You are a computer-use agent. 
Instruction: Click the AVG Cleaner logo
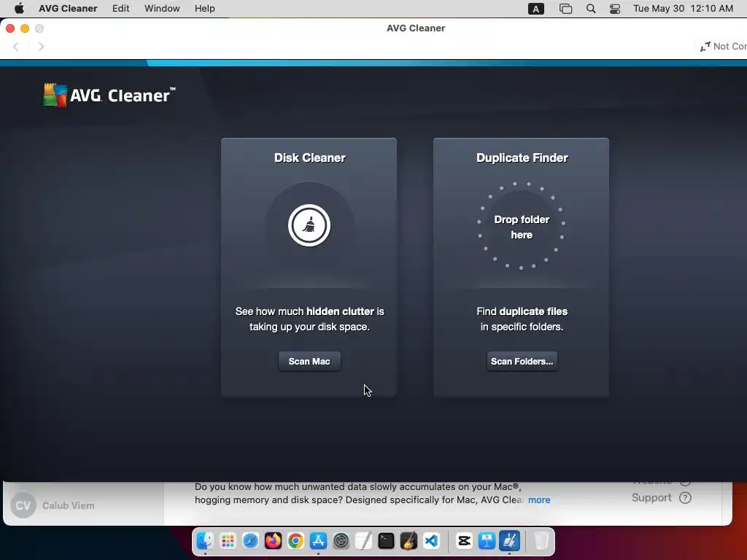click(109, 96)
